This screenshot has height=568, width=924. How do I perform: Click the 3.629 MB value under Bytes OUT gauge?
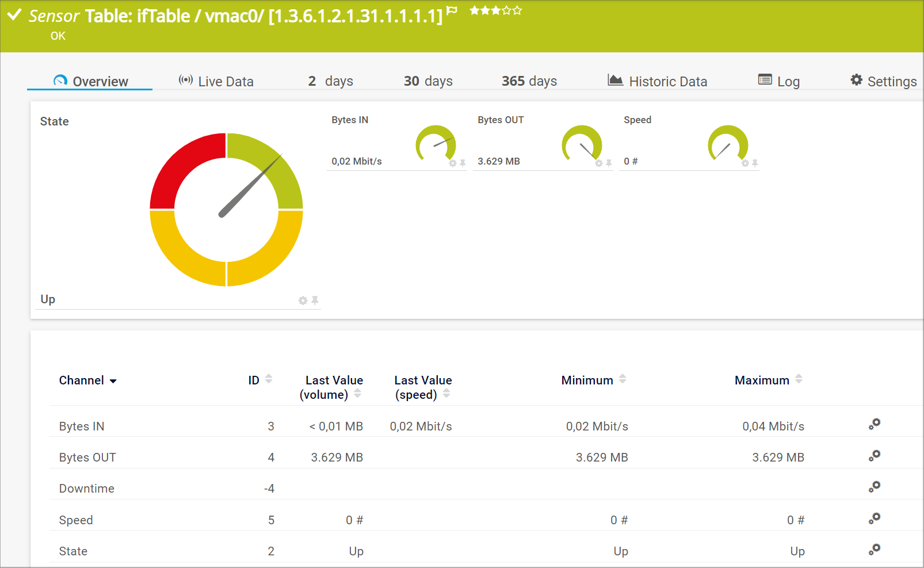(499, 161)
